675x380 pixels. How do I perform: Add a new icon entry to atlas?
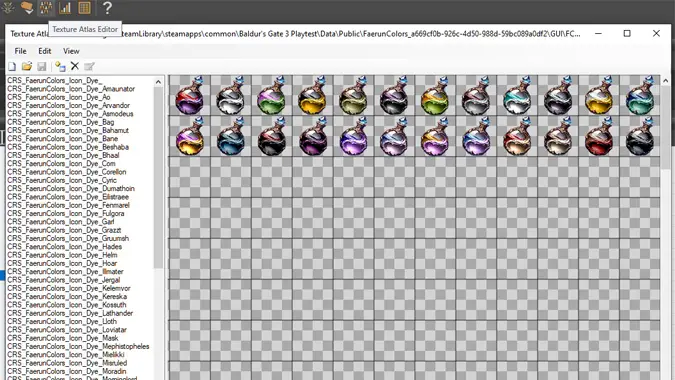[x=60, y=66]
